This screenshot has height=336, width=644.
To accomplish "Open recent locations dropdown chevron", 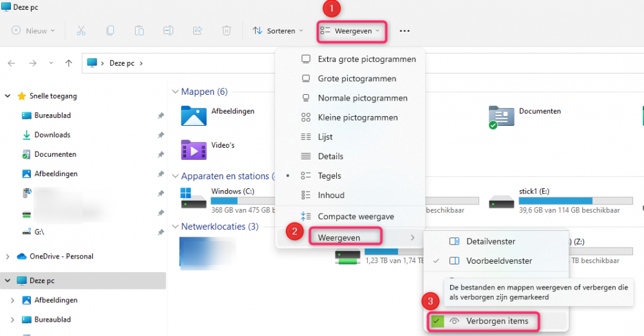I will coord(51,63).
